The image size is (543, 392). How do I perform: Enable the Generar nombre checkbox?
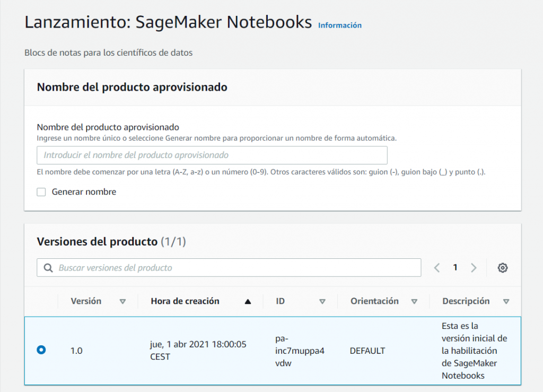[41, 192]
